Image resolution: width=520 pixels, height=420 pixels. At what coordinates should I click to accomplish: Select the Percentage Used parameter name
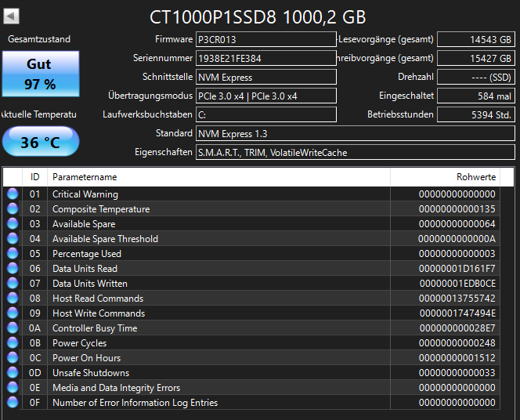(87, 254)
